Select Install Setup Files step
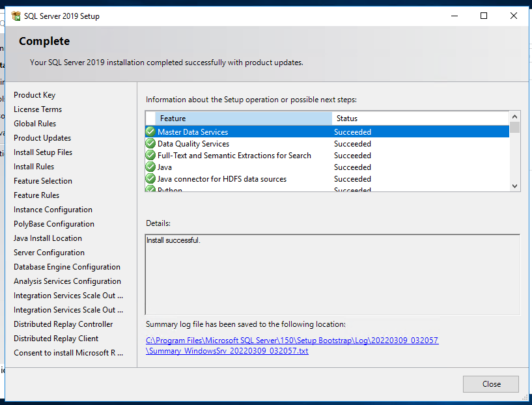This screenshot has height=405, width=532. (x=43, y=152)
